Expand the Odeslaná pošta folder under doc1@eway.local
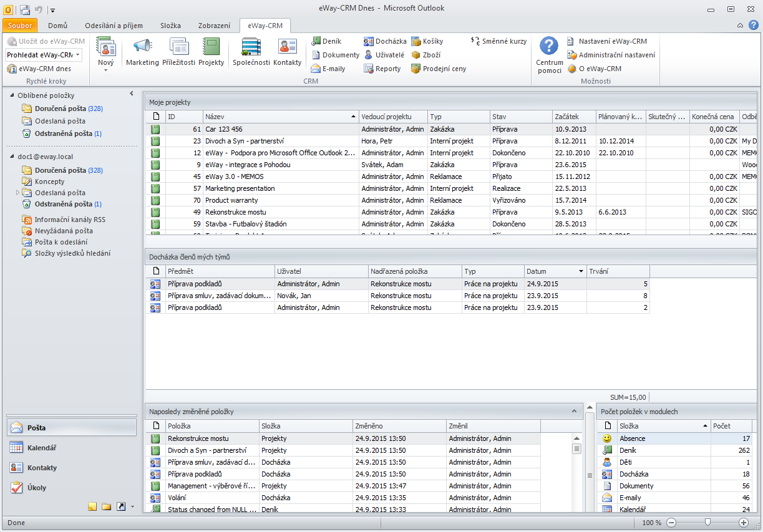The image size is (763, 532). tap(18, 193)
